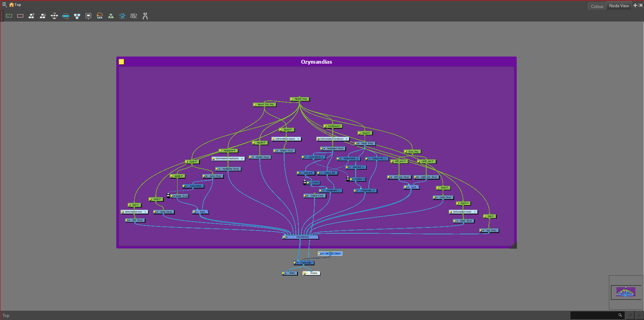Click the single framed node icon

pyautogui.click(x=88, y=16)
